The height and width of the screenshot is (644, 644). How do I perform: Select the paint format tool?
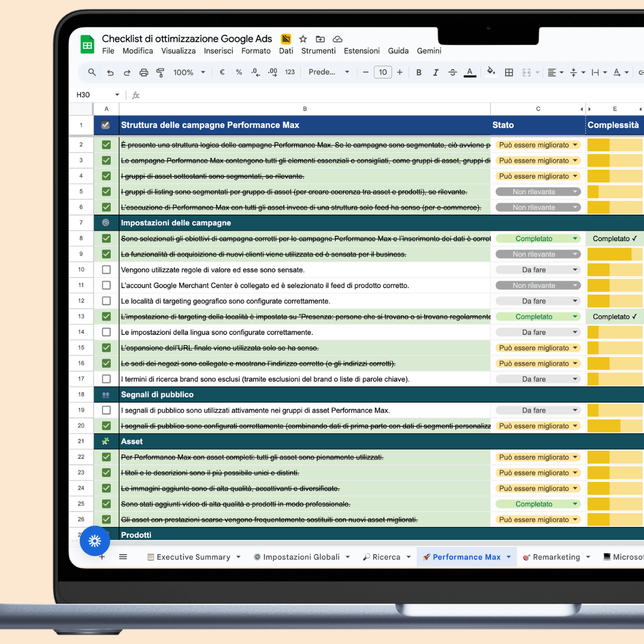pyautogui.click(x=160, y=72)
